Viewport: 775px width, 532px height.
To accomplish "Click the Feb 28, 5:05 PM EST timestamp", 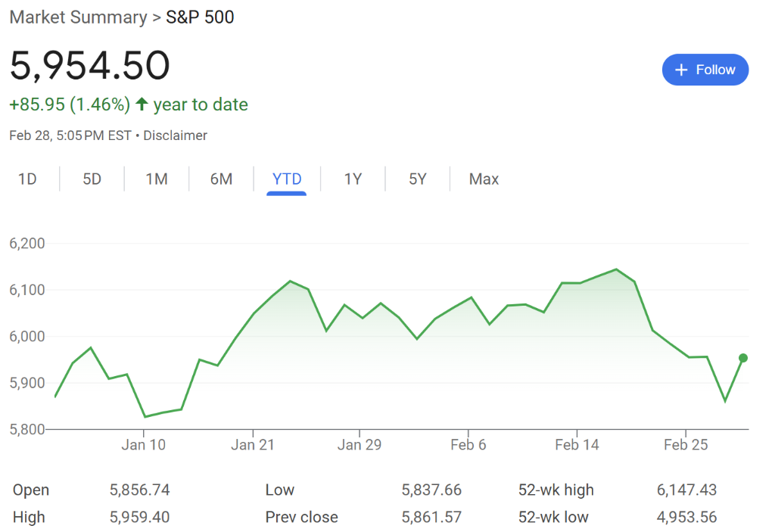I will (70, 135).
